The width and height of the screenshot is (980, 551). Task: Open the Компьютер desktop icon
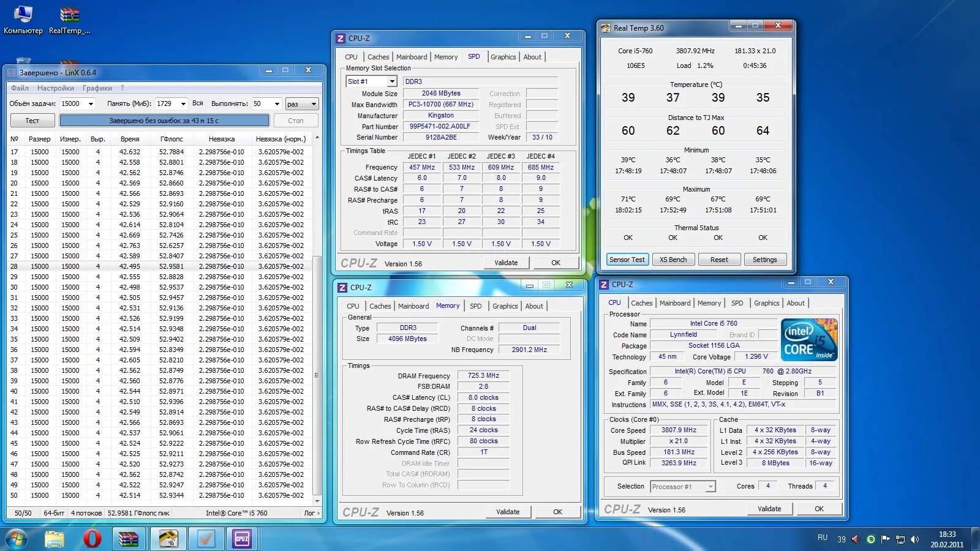(23, 20)
